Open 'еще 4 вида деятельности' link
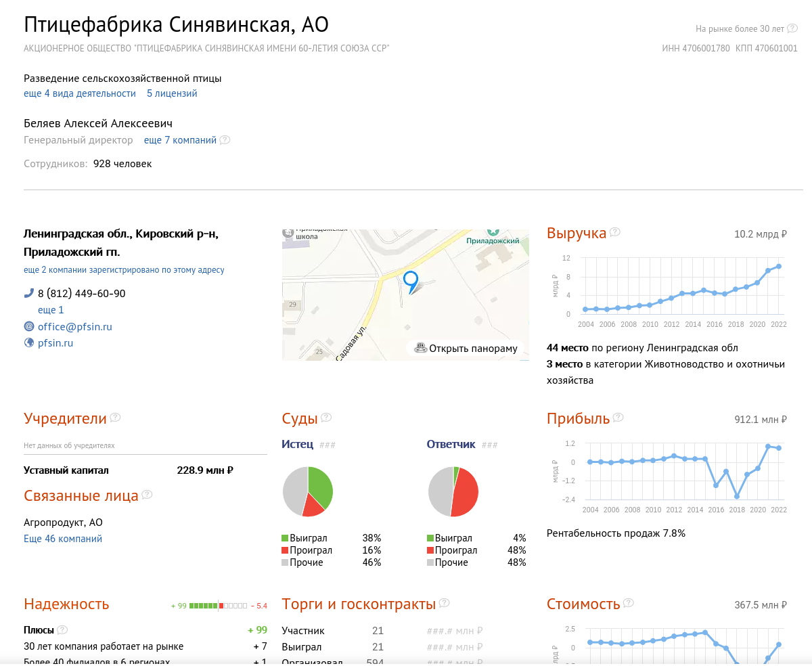 pyautogui.click(x=80, y=93)
